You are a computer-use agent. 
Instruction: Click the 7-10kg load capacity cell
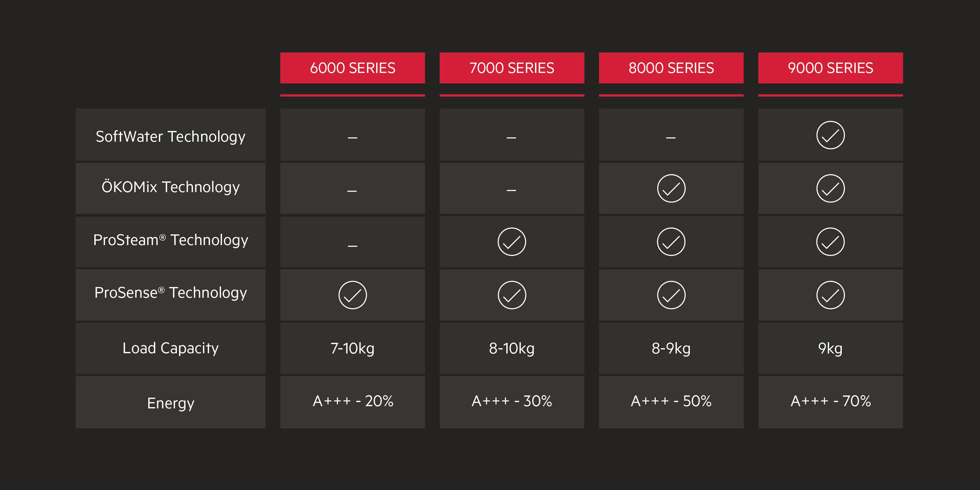pos(353,348)
